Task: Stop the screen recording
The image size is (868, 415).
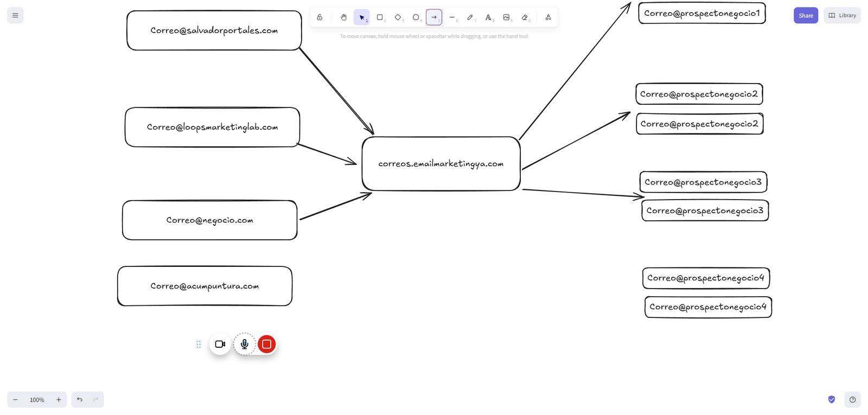Action: point(267,344)
